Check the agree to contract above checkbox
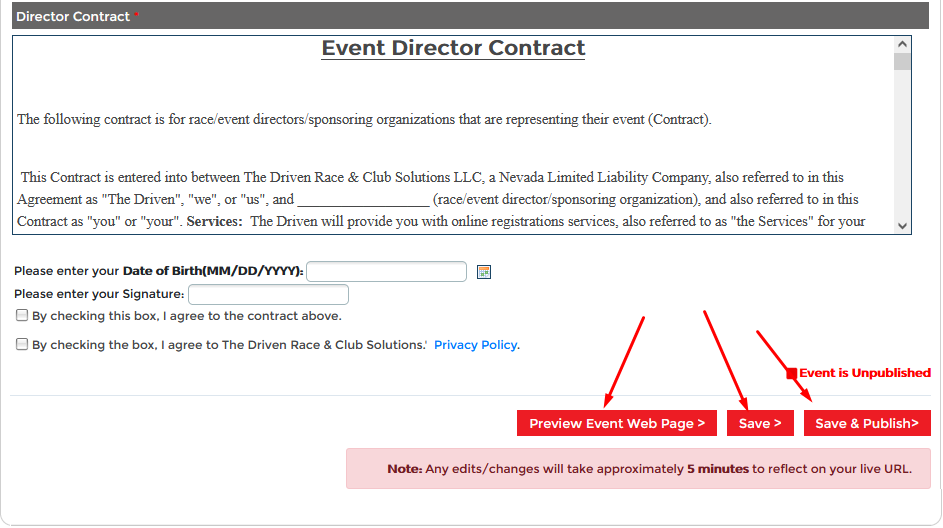Image resolution: width=943 pixels, height=528 pixels. (22, 316)
